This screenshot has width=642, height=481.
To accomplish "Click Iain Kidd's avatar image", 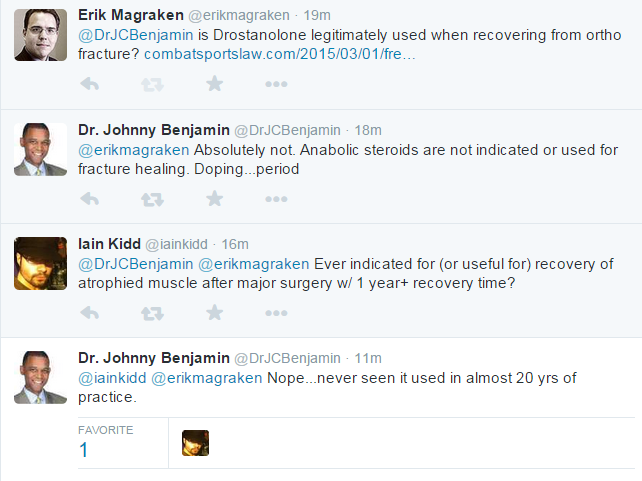I will [40, 264].
